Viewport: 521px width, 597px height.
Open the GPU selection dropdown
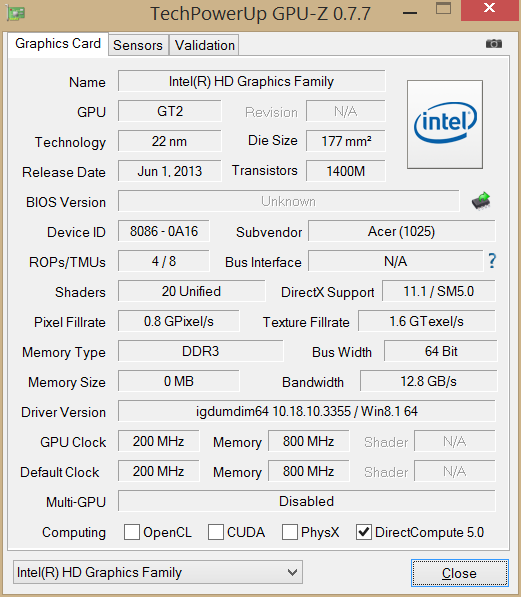[158, 572]
